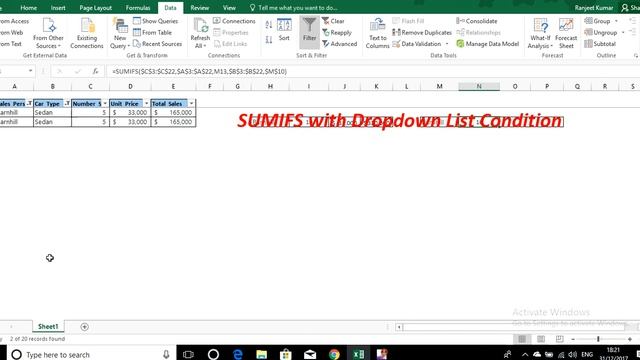The width and height of the screenshot is (640, 360).
Task: Open File Explorer from taskbar
Action: click(x=262, y=354)
